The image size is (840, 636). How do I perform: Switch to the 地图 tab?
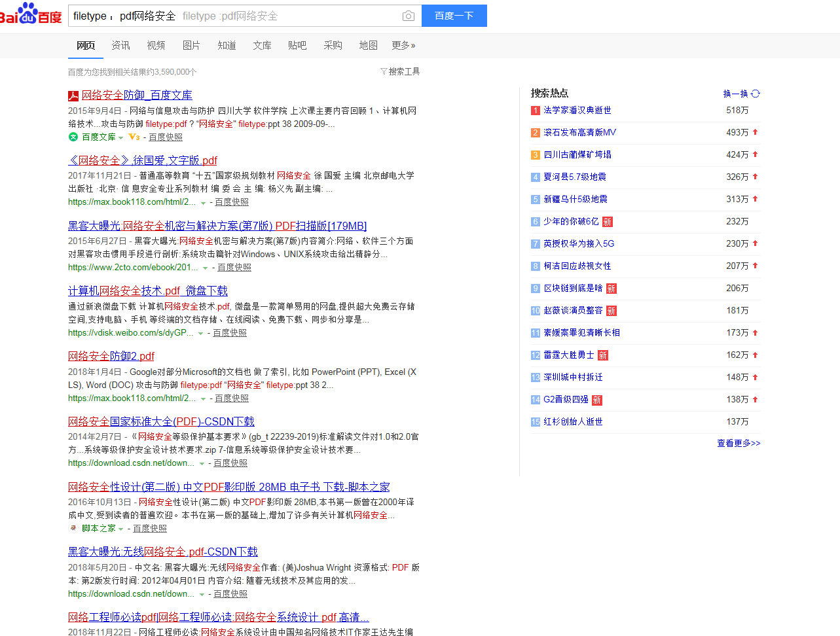368,45
